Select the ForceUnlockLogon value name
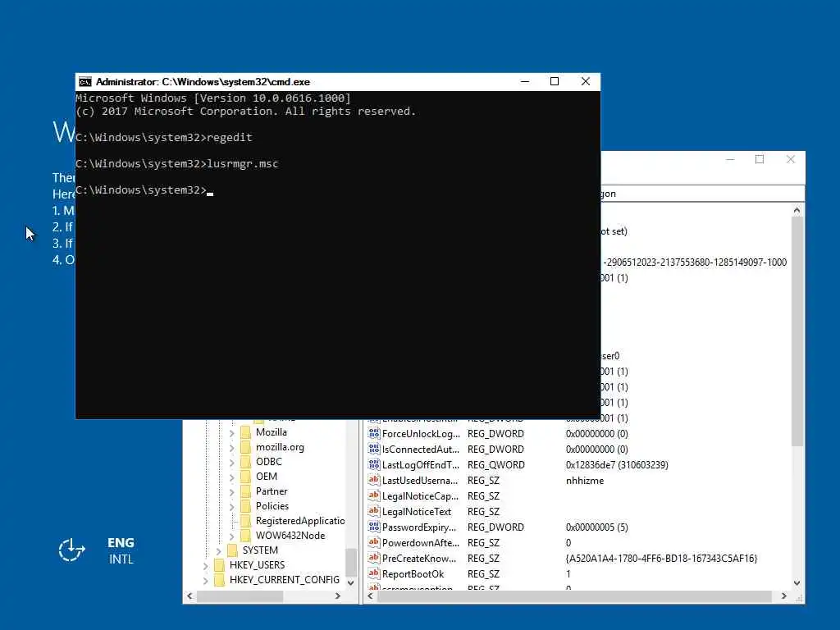 point(421,433)
